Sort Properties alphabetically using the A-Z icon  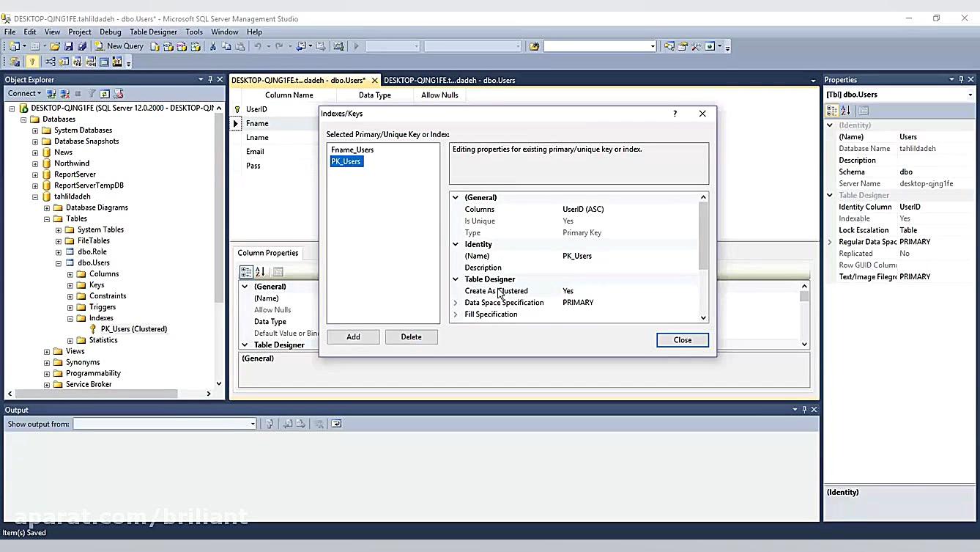tap(845, 110)
